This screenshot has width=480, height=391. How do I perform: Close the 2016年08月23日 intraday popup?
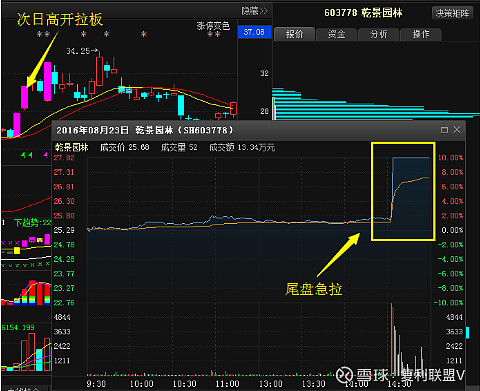(x=457, y=130)
